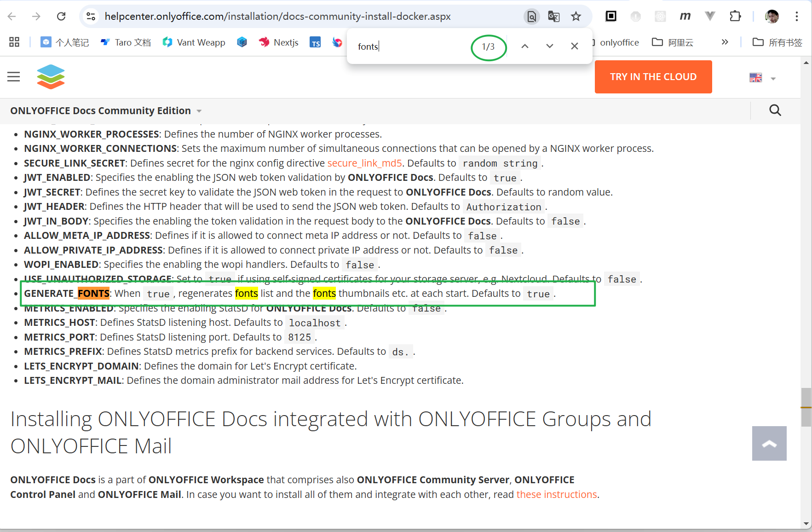
Task: Click the 1/3 match counter in find bar
Action: (488, 47)
